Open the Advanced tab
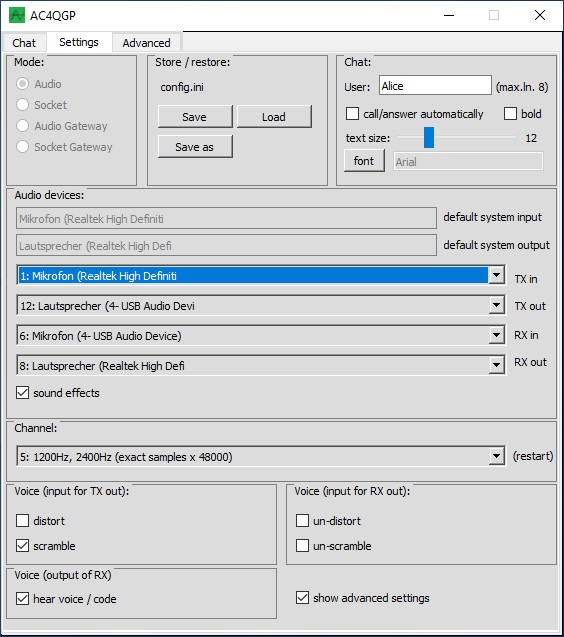This screenshot has height=637, width=564. coord(146,43)
